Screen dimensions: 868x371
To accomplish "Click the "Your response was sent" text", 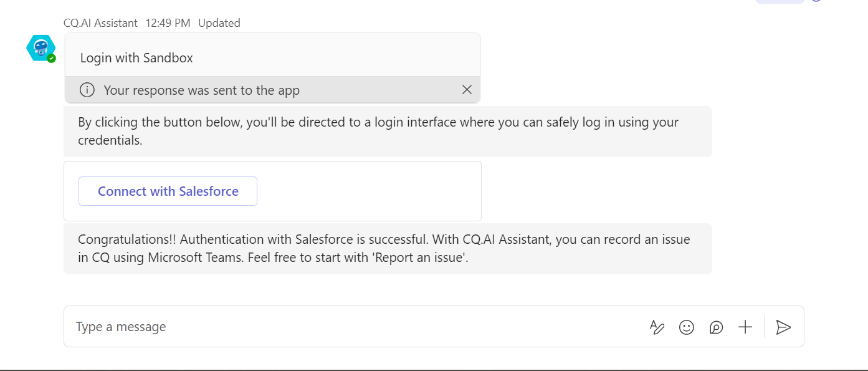I will [201, 90].
